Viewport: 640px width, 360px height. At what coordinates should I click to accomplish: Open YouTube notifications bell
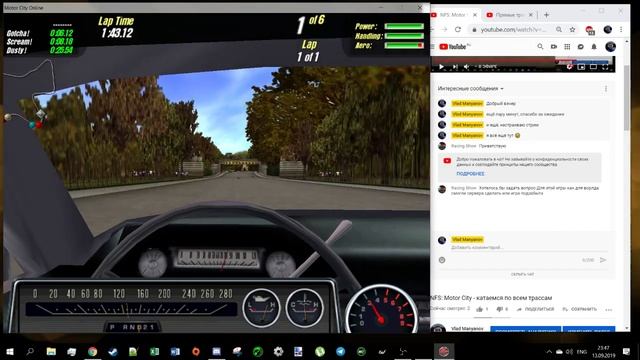pos(594,47)
